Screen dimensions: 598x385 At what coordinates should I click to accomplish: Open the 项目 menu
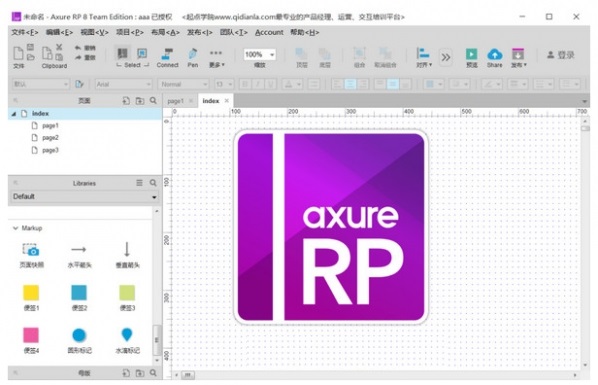coord(130,32)
